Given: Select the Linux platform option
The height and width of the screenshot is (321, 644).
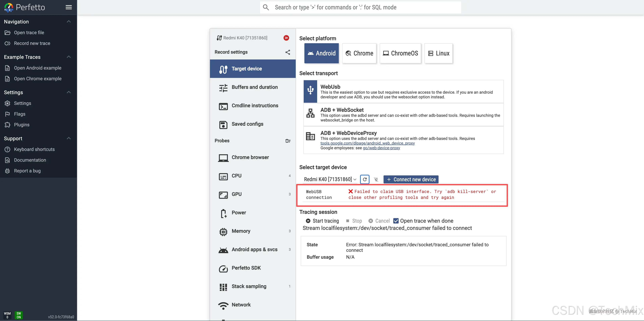Looking at the screenshot, I should pyautogui.click(x=439, y=53).
